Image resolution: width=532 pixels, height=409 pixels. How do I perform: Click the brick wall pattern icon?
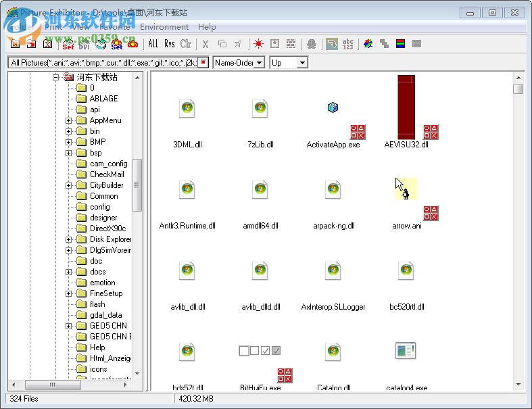(291, 43)
